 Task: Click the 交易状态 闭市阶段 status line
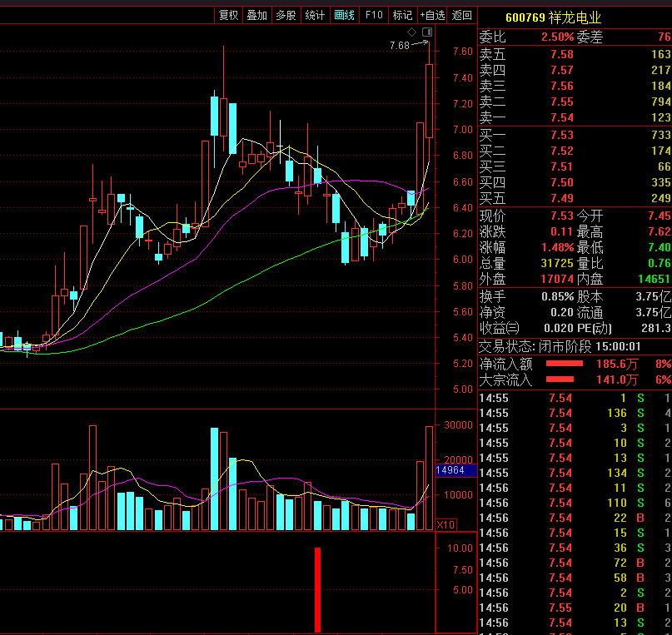[560, 346]
